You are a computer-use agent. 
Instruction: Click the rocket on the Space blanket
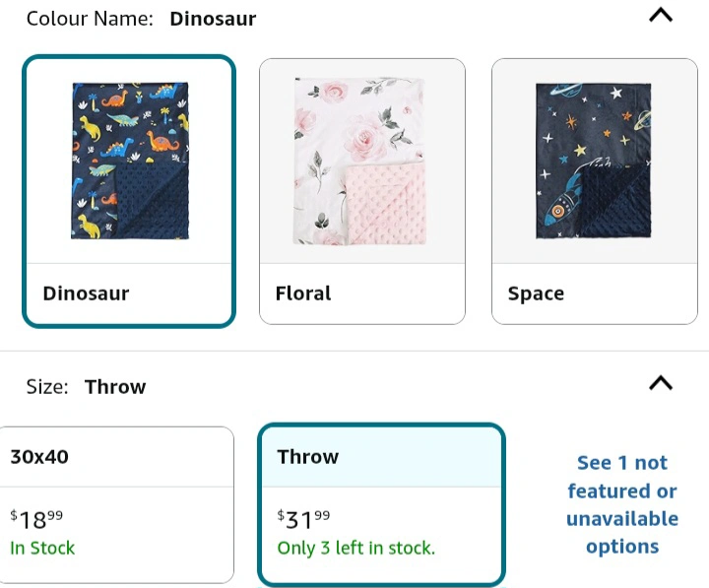coord(564,205)
